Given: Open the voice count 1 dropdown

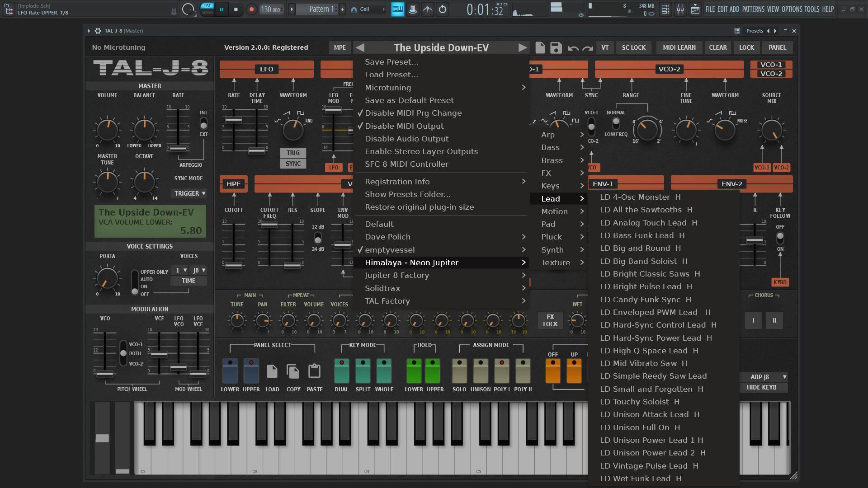Looking at the screenshot, I should [180, 270].
